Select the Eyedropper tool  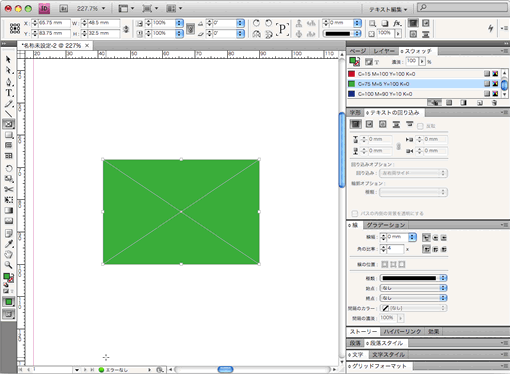(x=8, y=244)
